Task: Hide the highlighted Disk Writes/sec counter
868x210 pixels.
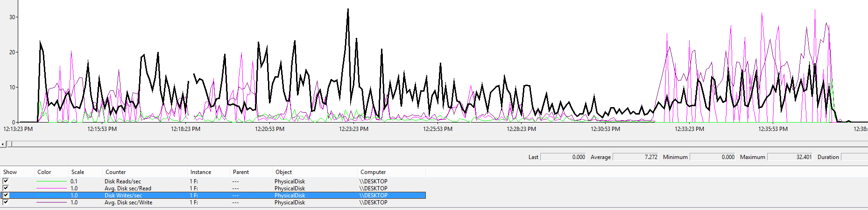Action: [x=6, y=195]
